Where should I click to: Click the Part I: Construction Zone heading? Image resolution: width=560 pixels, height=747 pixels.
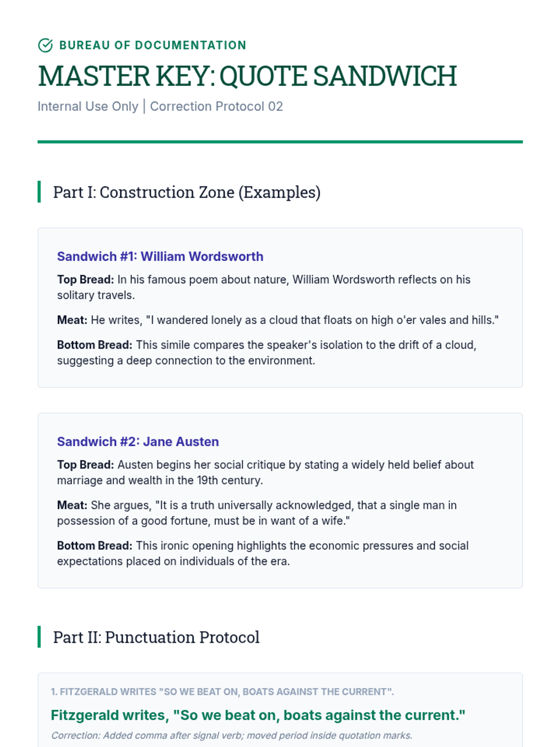tap(187, 192)
